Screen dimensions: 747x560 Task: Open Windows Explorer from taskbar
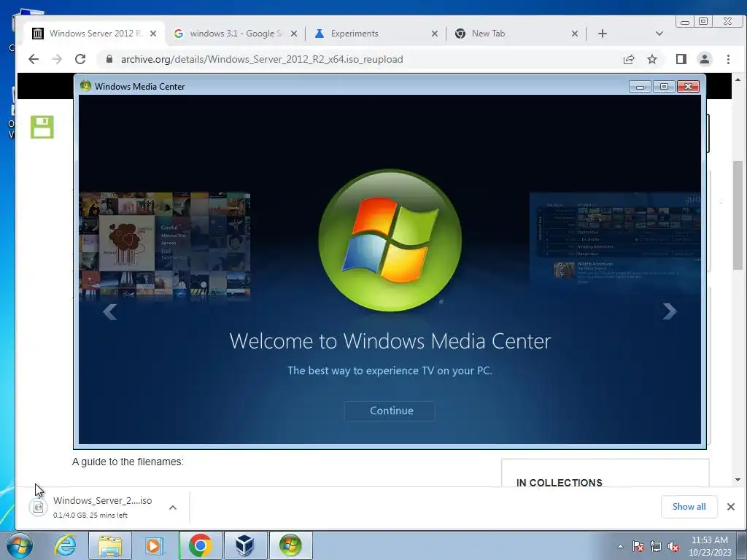(110, 545)
